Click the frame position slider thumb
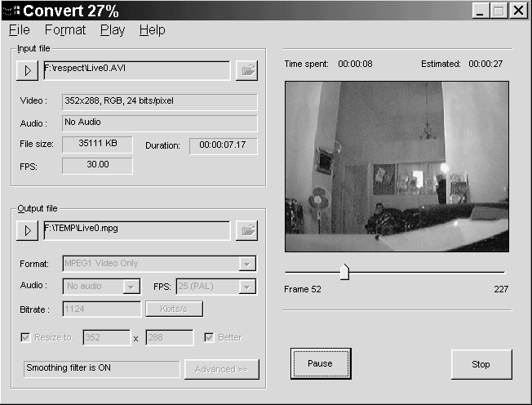 pyautogui.click(x=344, y=272)
